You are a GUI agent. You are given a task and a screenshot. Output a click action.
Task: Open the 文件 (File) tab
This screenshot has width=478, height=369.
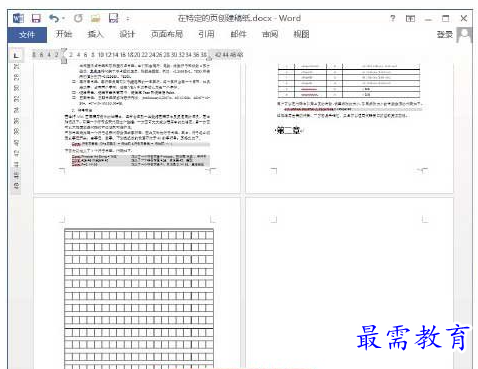click(x=27, y=34)
